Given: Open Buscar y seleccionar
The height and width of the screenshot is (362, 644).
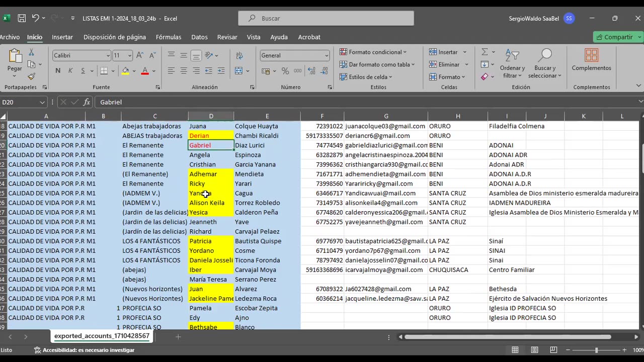Looking at the screenshot, I should point(545,64).
